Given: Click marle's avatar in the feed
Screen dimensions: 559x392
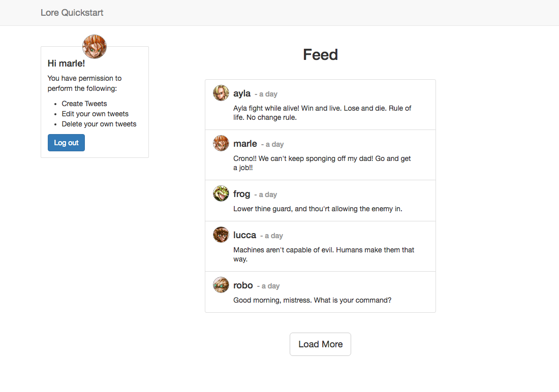Looking at the screenshot, I should [x=221, y=143].
